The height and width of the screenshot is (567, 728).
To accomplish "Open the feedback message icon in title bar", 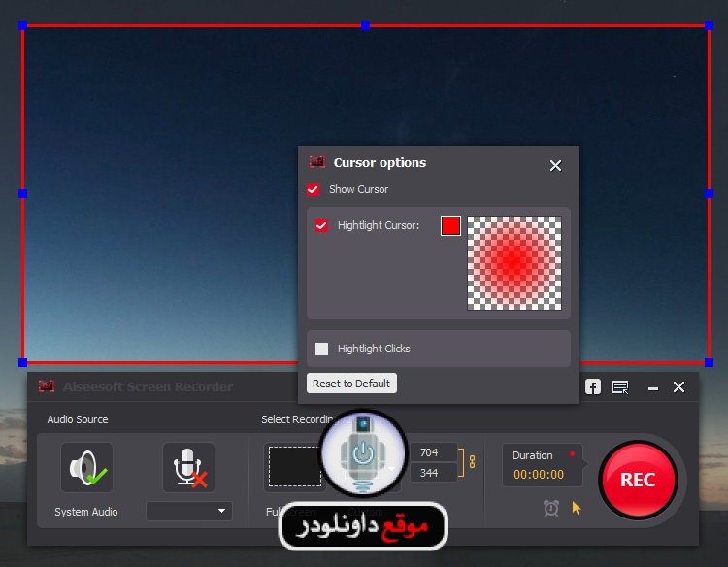I will (620, 387).
